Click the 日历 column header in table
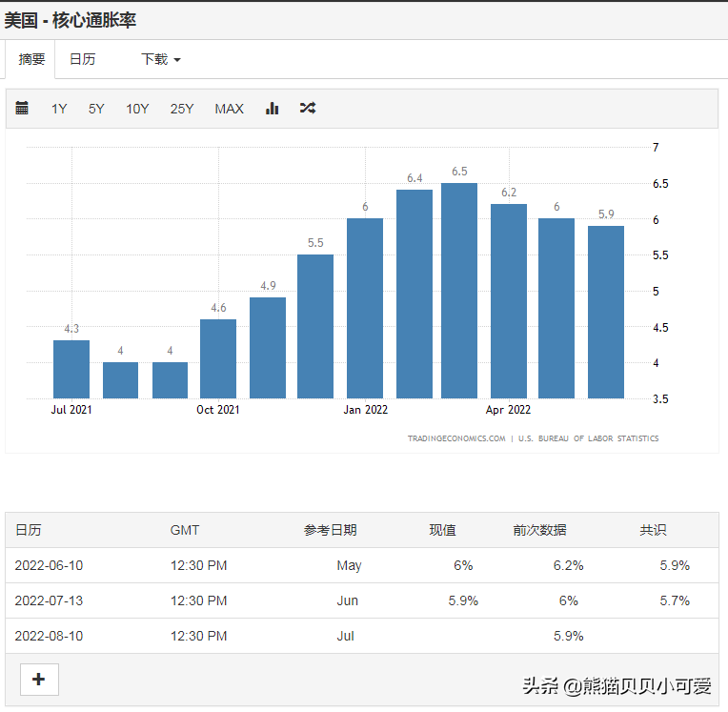728x712 pixels. pos(29,530)
